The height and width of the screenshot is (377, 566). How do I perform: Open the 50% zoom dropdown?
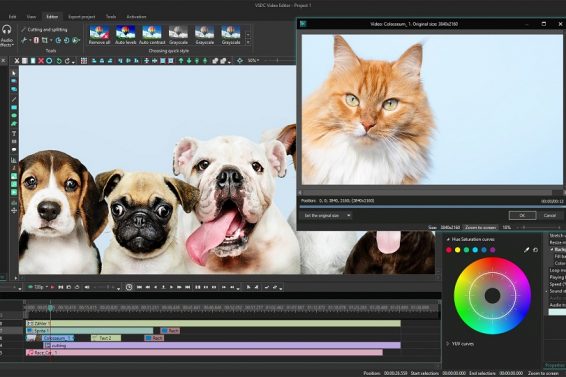(x=253, y=61)
